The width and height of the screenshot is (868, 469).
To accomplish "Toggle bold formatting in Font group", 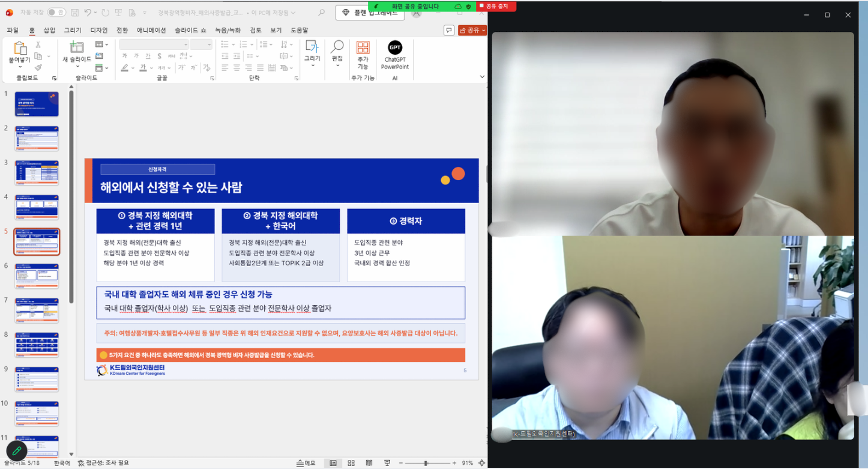I will [124, 56].
